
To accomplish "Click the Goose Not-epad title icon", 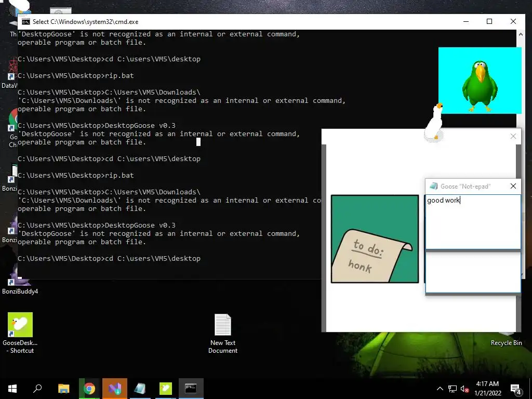I will [x=433, y=186].
